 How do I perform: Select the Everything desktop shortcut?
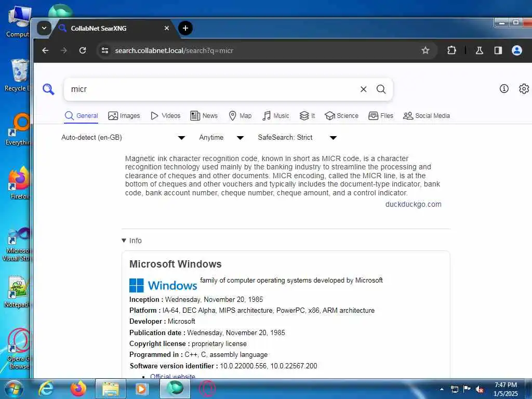18,129
